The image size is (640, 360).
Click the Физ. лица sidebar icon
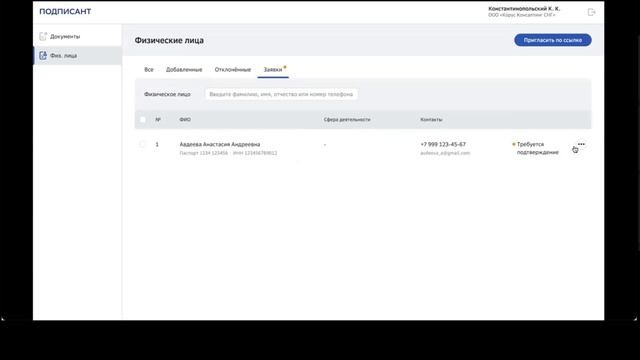click(x=43, y=56)
